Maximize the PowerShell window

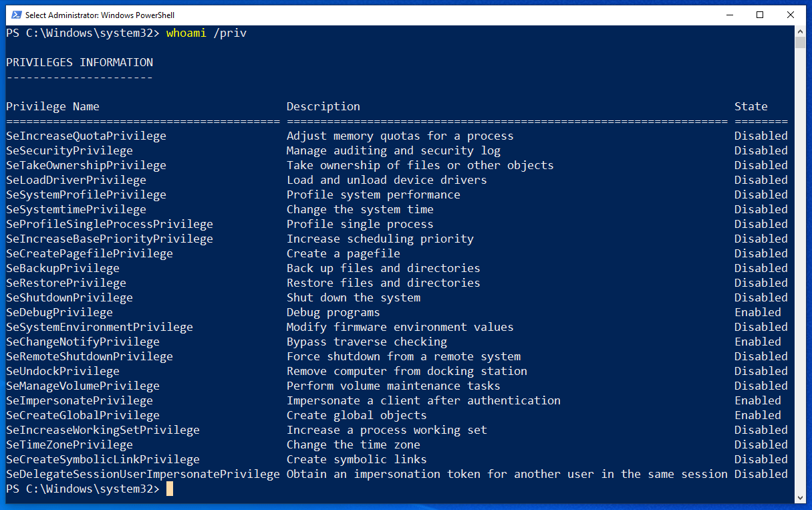click(760, 15)
